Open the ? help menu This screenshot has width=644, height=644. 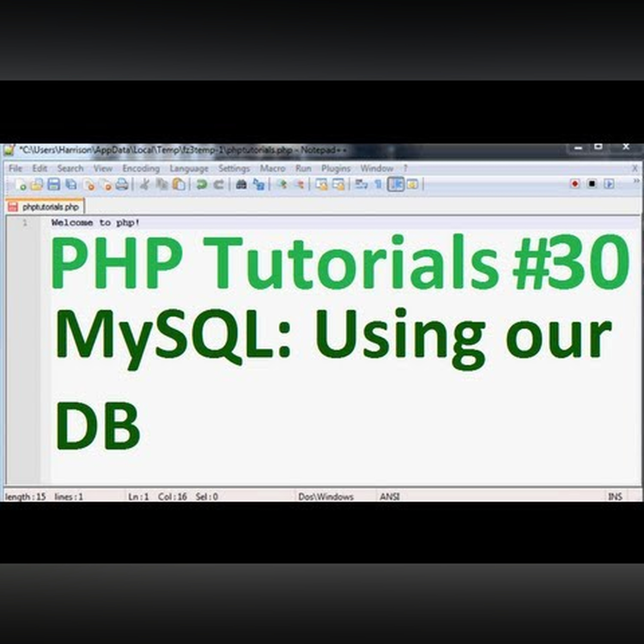pyautogui.click(x=406, y=168)
